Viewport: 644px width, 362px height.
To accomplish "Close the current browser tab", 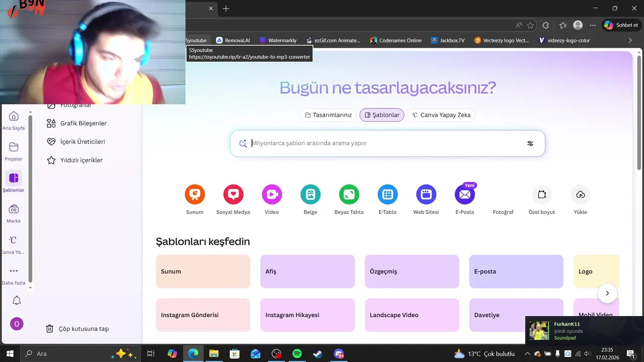I will [211, 9].
